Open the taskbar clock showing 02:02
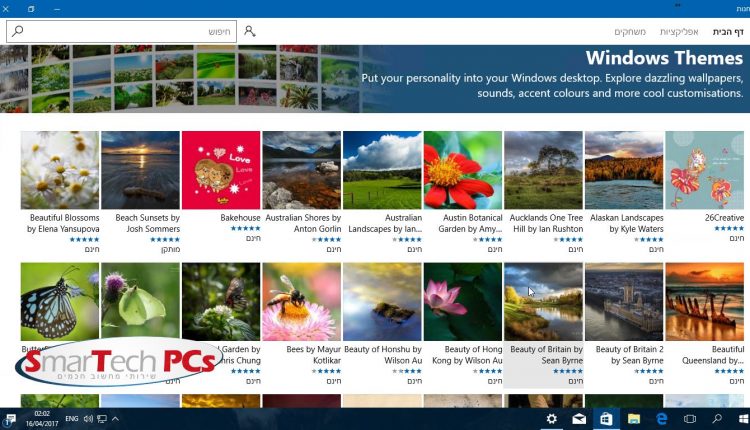750x430 pixels. click(42, 419)
